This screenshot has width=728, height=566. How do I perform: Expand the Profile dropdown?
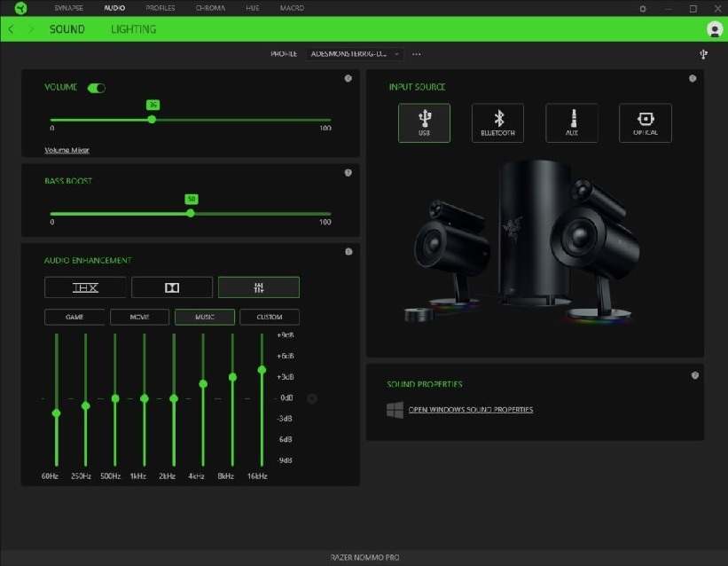pos(355,54)
